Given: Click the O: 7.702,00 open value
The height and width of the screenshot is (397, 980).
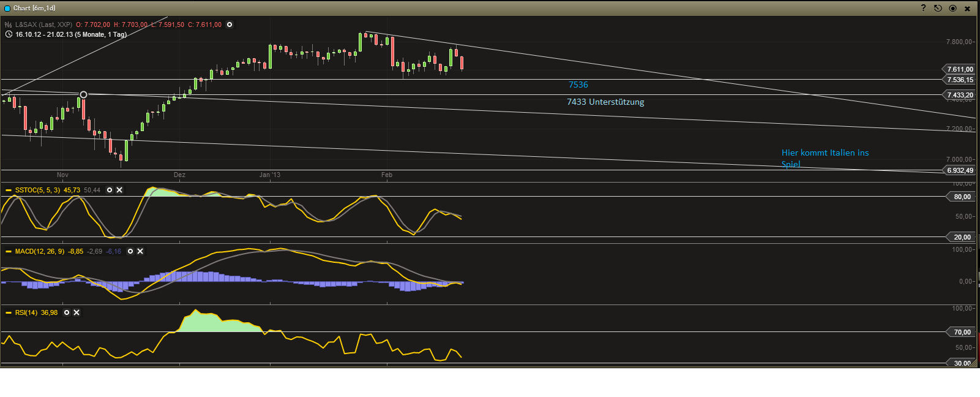Looking at the screenshot, I should [x=93, y=25].
